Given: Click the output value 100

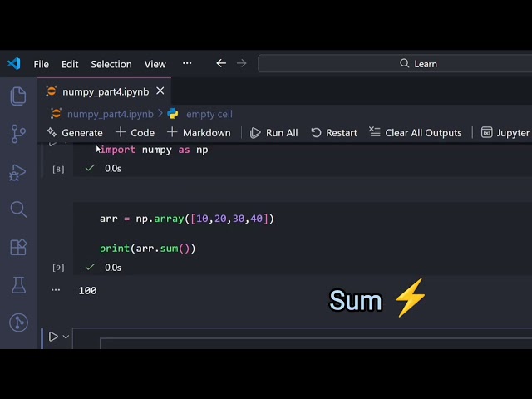Looking at the screenshot, I should point(87,291).
